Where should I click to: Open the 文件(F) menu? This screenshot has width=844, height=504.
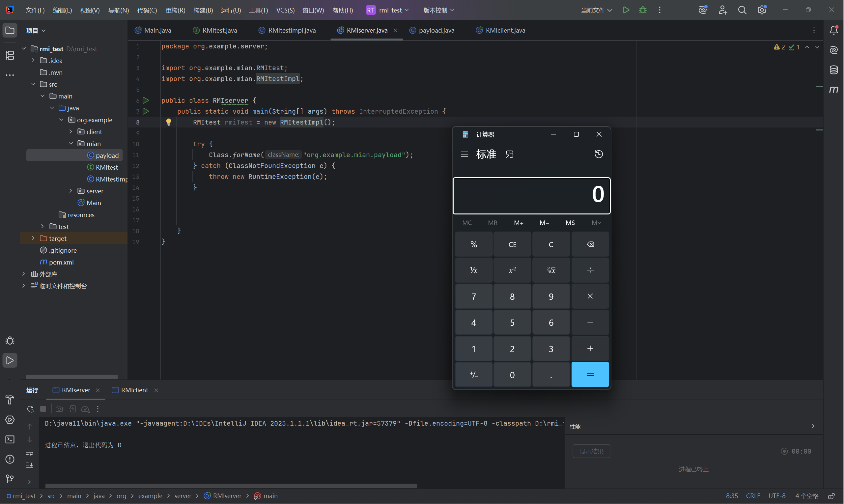35,10
